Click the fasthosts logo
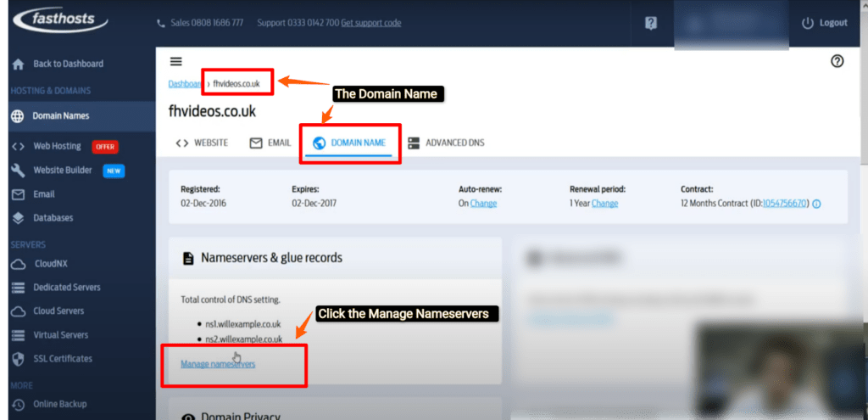868x420 pixels. point(61,21)
